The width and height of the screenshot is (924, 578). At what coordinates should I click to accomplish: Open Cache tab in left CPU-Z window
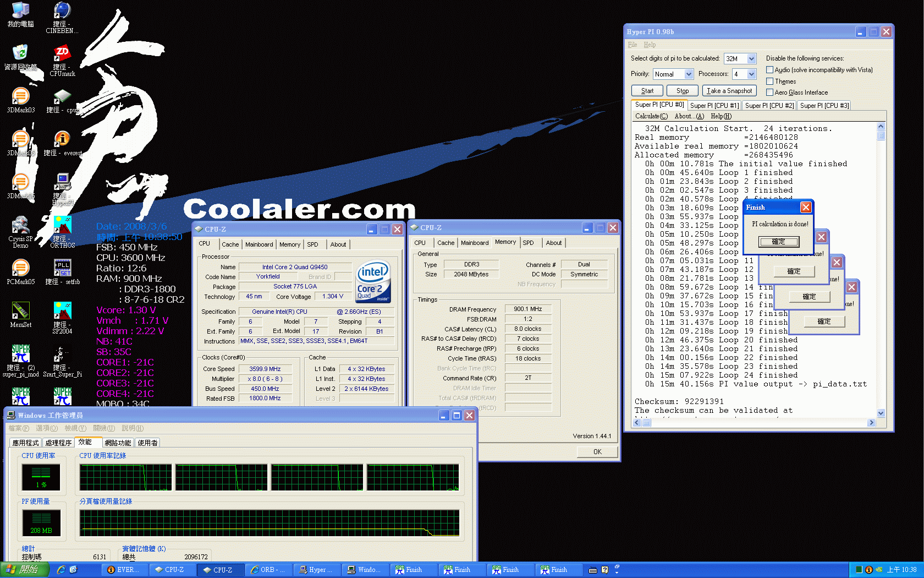coord(230,244)
